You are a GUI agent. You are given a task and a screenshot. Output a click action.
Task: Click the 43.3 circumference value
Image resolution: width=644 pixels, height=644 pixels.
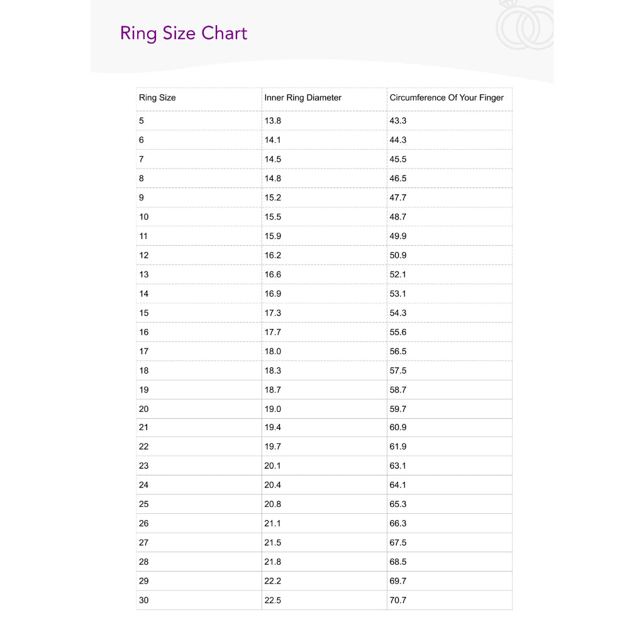[x=398, y=121]
